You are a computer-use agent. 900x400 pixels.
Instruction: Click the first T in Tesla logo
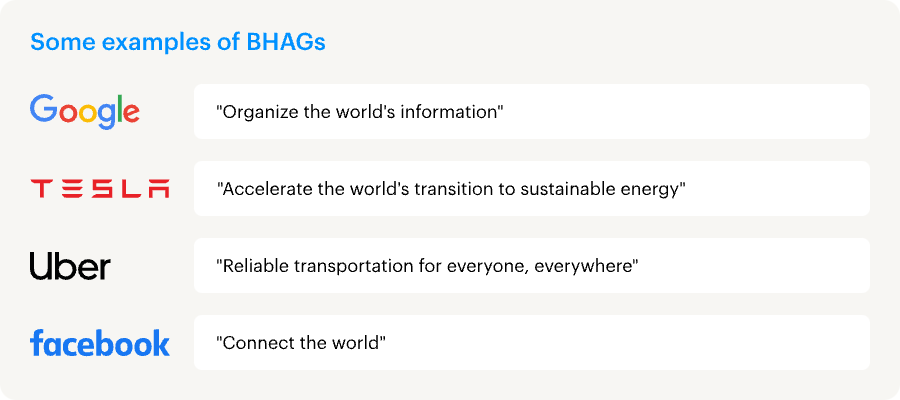click(40, 189)
